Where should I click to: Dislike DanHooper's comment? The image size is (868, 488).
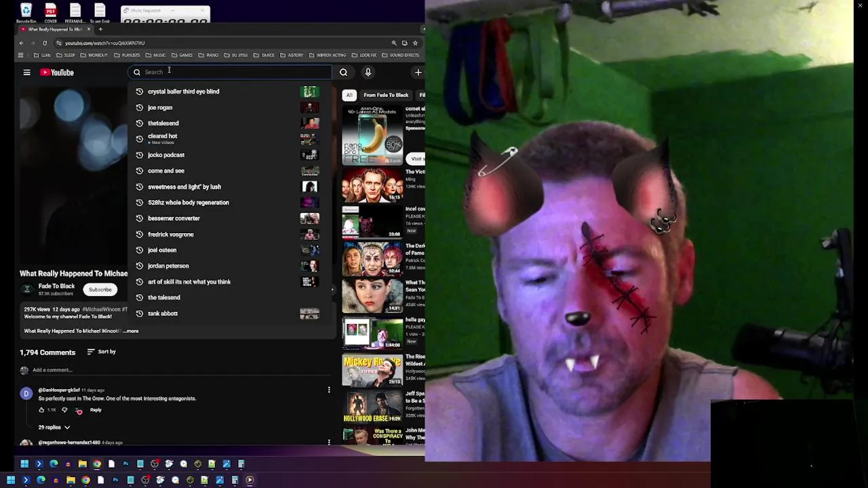coord(64,410)
